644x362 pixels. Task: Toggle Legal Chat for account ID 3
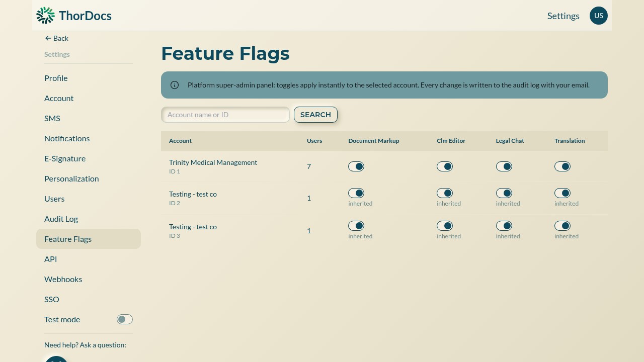504,226
